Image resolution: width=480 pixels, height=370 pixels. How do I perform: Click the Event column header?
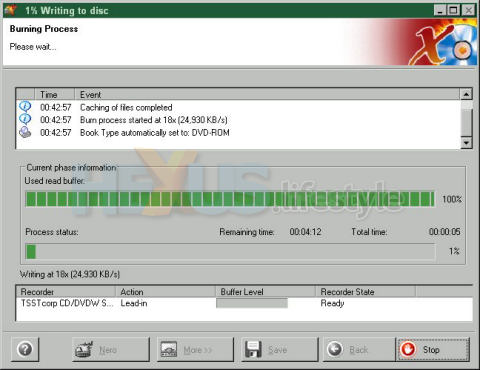pos(267,94)
